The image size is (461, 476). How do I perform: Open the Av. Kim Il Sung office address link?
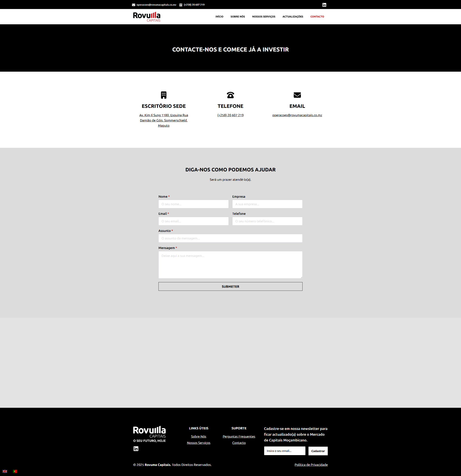(x=164, y=120)
